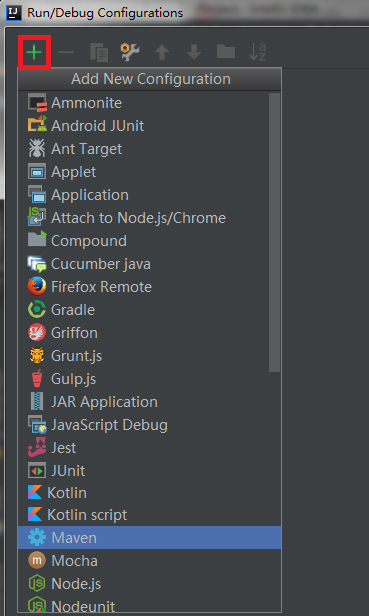
Task: Select Maven from the configuration list
Action: 149,537
